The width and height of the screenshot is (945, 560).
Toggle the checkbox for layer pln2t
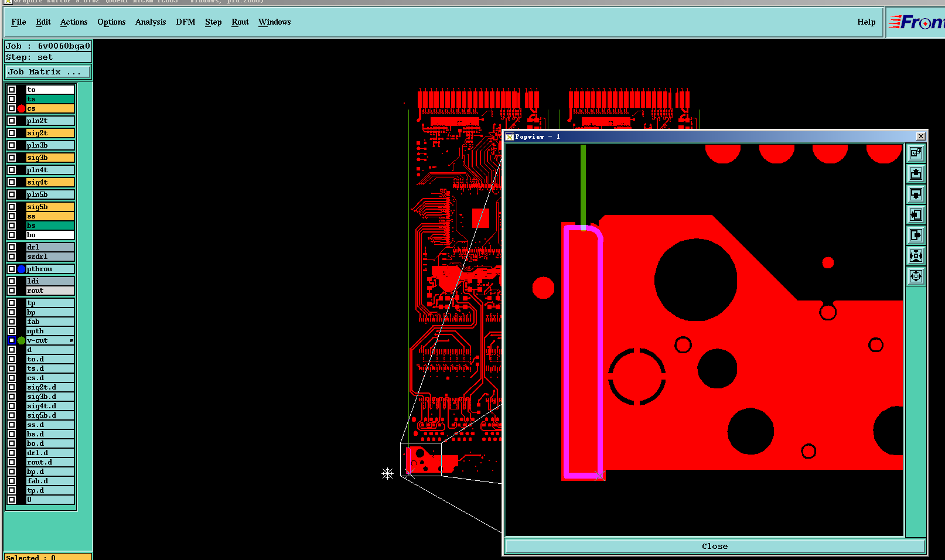tap(12, 121)
